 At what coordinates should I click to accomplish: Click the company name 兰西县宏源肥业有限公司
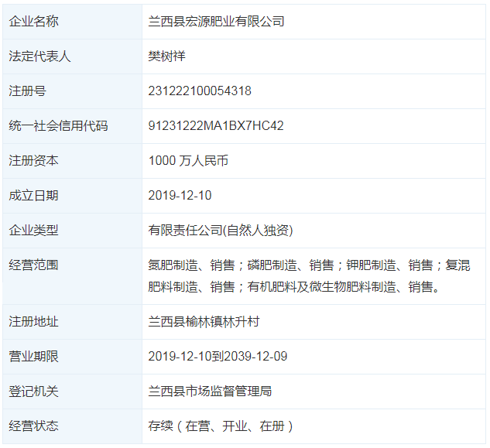216,22
